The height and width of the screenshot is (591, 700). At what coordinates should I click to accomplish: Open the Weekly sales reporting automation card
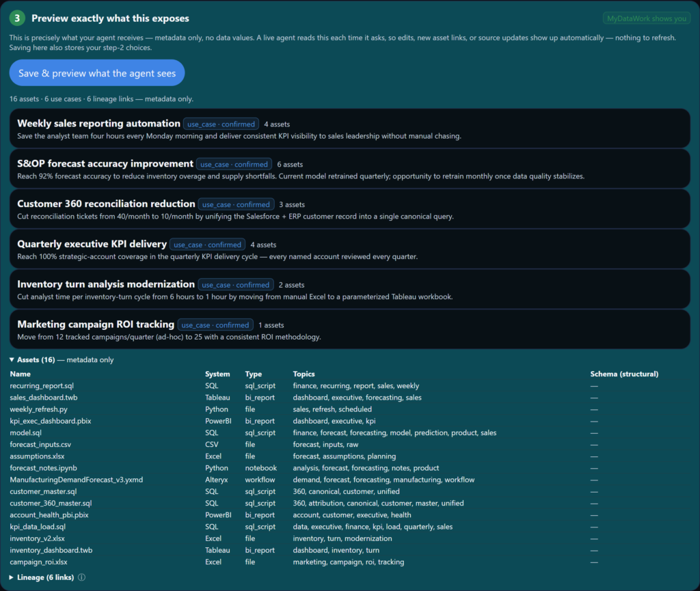coord(350,129)
